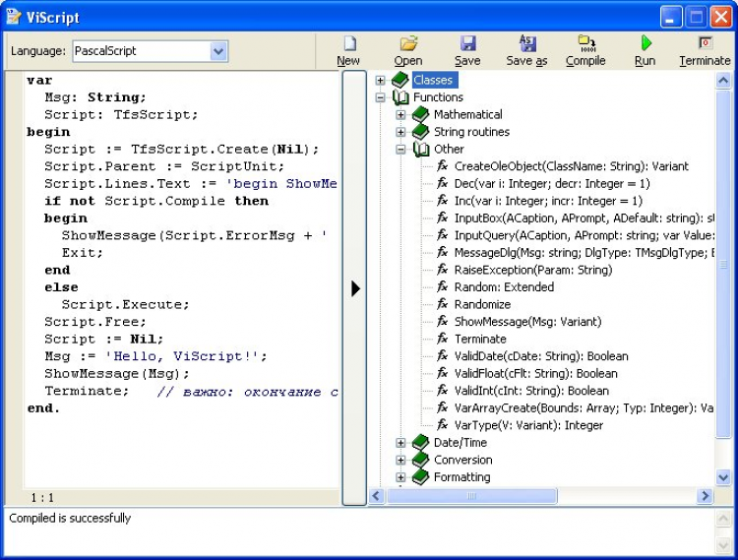Click the '1 : 1' cursor position indicator
Screen dimensions: 738x560
[x=42, y=497]
